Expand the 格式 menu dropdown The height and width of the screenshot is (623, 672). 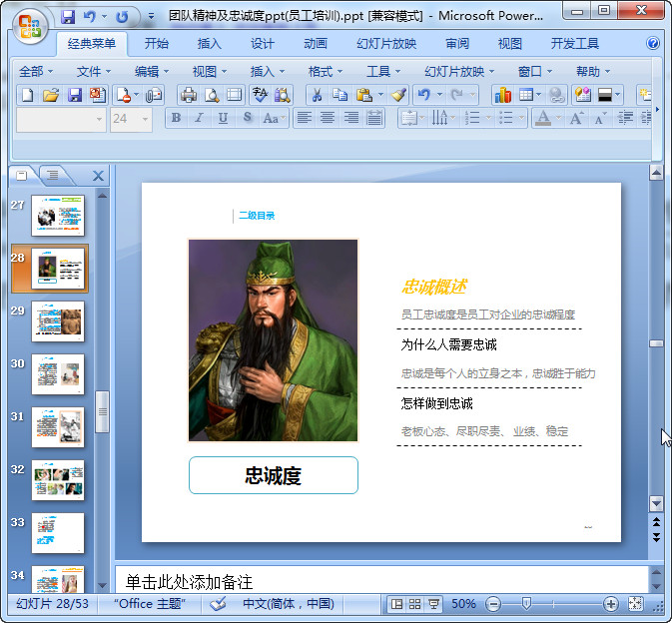(326, 71)
